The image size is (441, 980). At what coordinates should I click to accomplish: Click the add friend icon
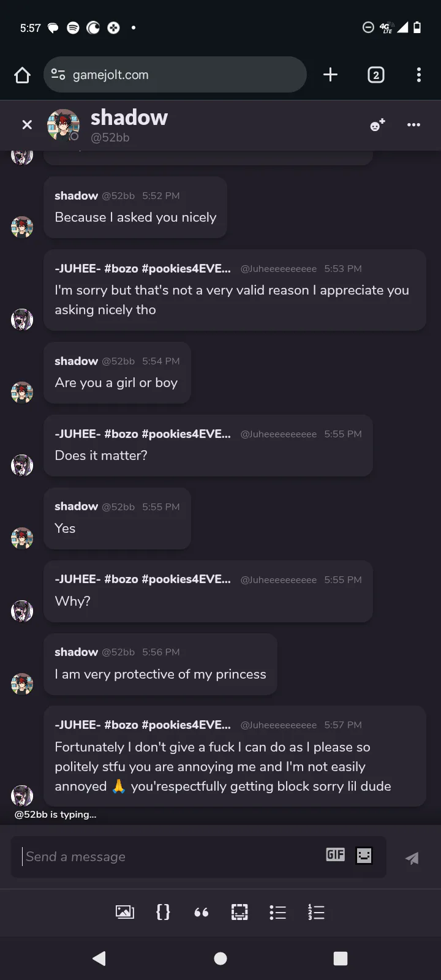[x=377, y=125]
